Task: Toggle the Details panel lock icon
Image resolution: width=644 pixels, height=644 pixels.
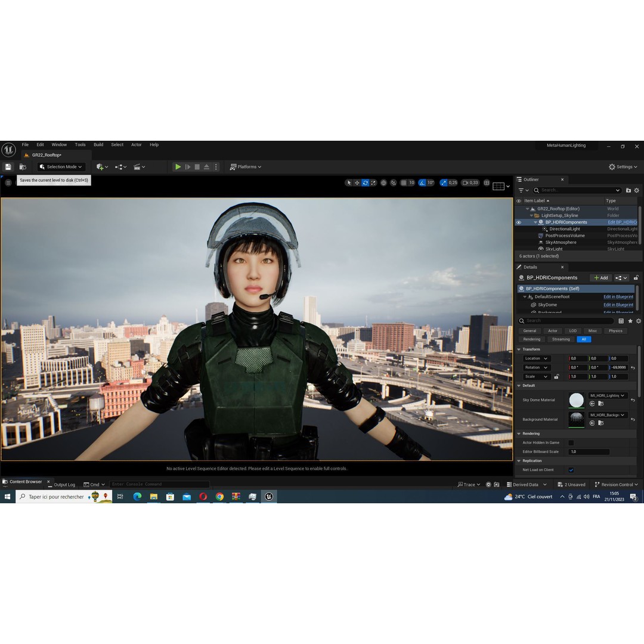Action: 636,278
